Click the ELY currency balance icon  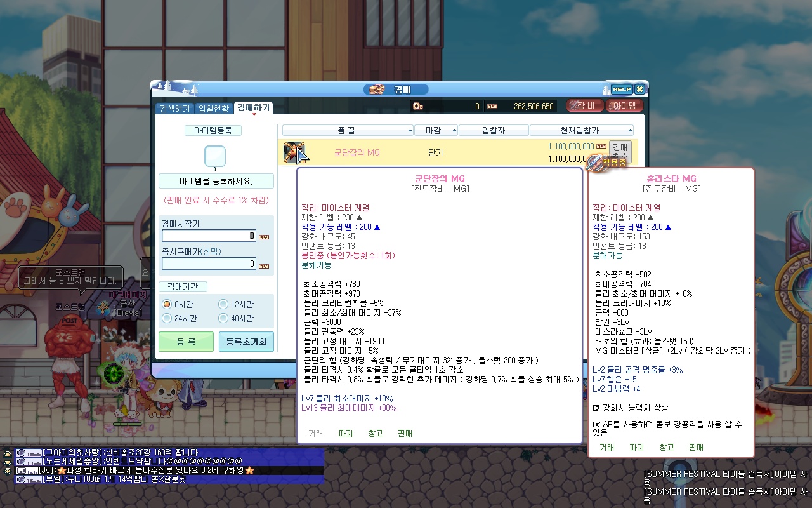[x=492, y=106]
